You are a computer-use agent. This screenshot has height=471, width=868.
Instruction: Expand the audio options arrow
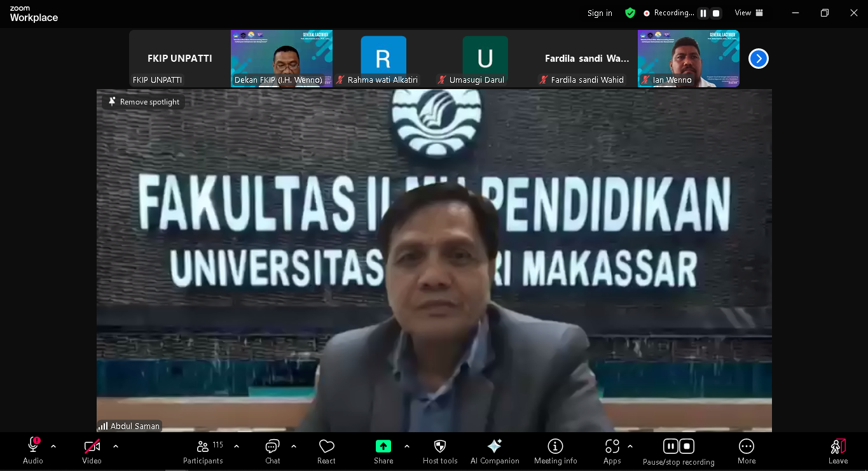pos(53,446)
